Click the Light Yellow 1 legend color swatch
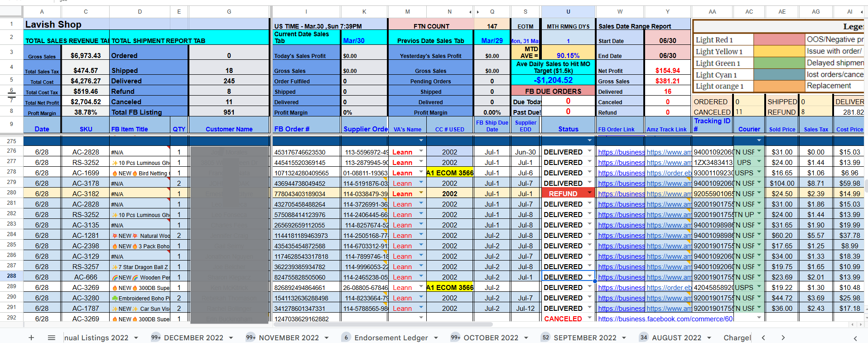Viewport: 868px width, 343px height. tap(779, 51)
